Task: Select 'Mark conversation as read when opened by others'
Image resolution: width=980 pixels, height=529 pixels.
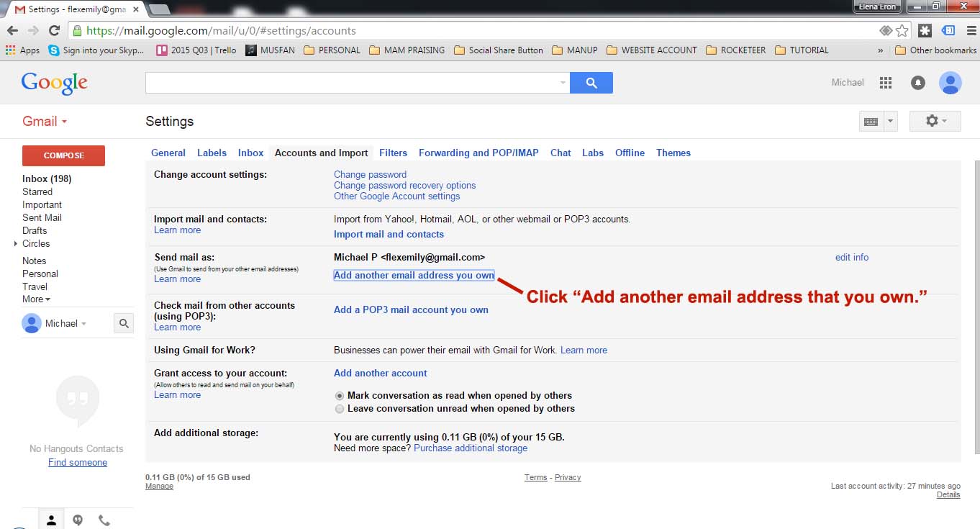Action: (x=339, y=395)
